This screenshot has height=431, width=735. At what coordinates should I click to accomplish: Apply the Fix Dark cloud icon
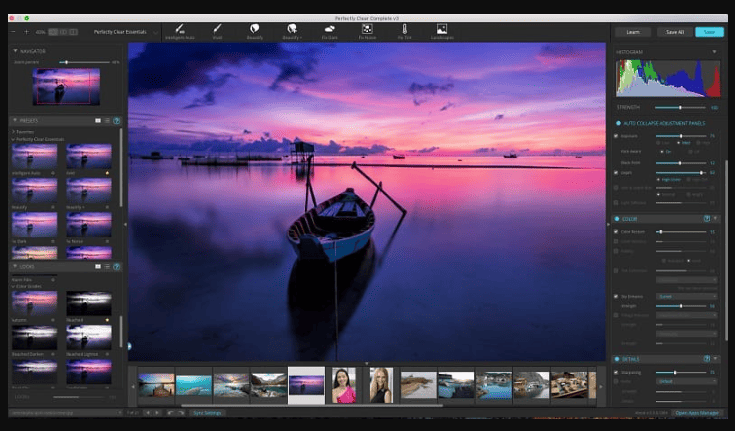pyautogui.click(x=330, y=29)
